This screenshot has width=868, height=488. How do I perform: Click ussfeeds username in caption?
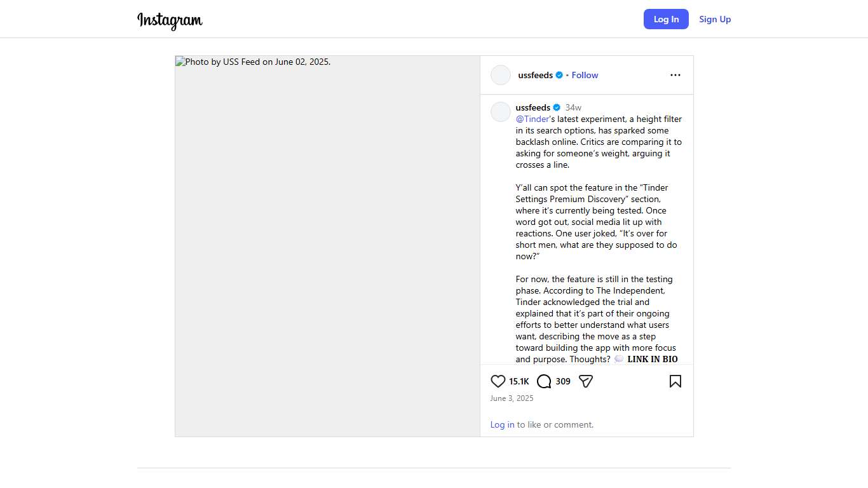(532, 107)
